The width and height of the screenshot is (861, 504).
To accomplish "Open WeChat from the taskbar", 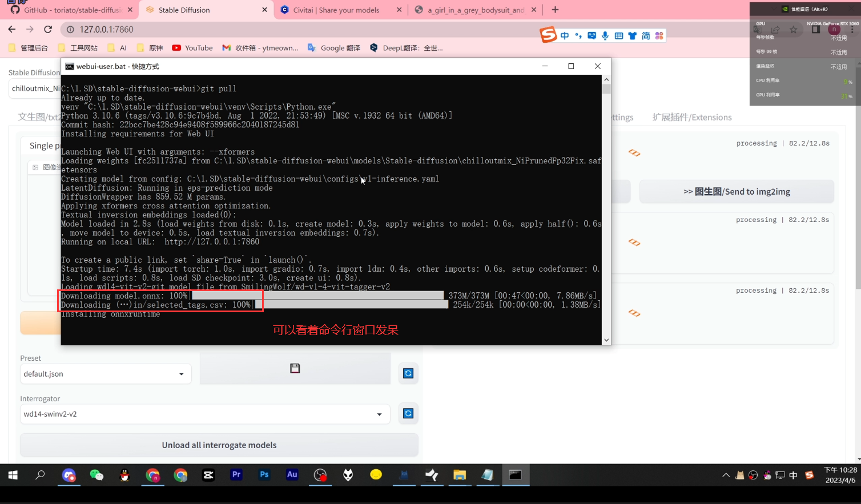I will pos(96,475).
